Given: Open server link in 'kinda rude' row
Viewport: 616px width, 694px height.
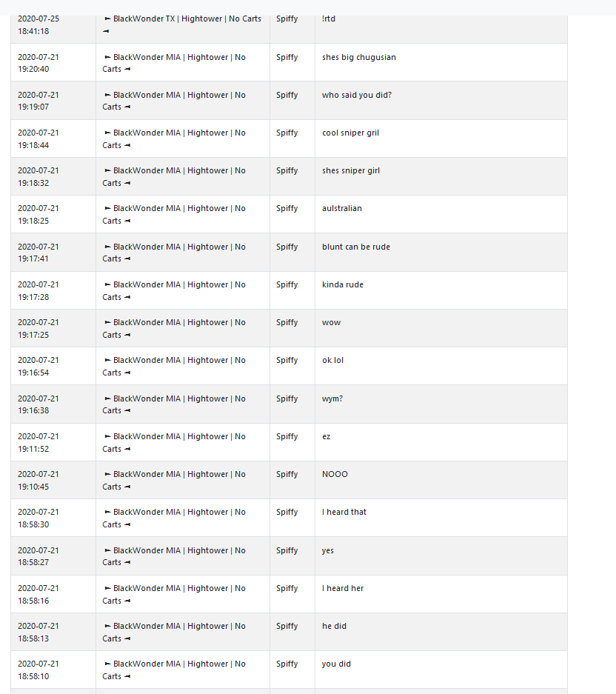Looking at the screenshot, I should click(174, 291).
